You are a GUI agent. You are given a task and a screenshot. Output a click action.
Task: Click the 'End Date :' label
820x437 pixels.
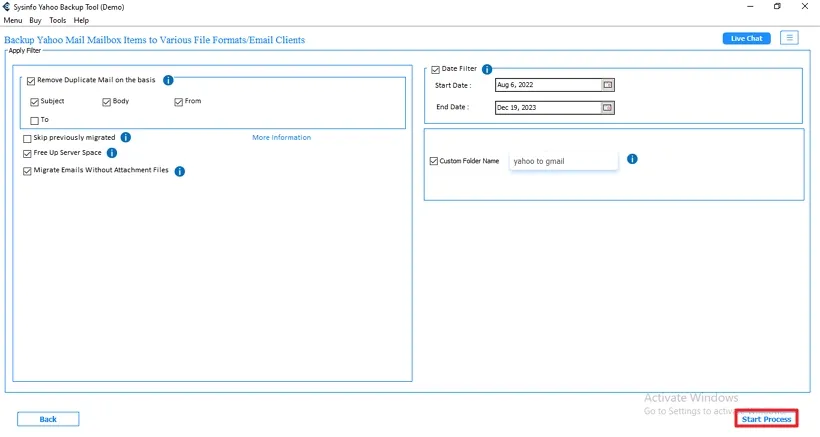point(452,107)
